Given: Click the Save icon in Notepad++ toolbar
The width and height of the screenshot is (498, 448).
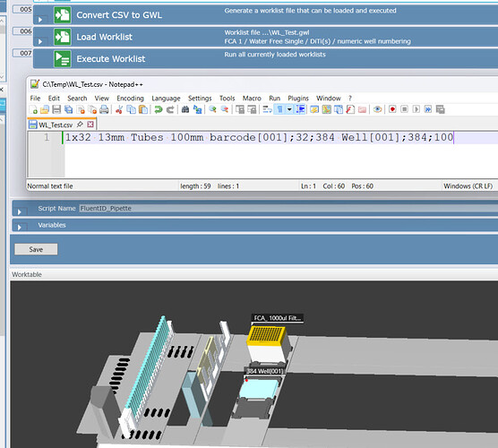Looking at the screenshot, I should tap(56, 109).
